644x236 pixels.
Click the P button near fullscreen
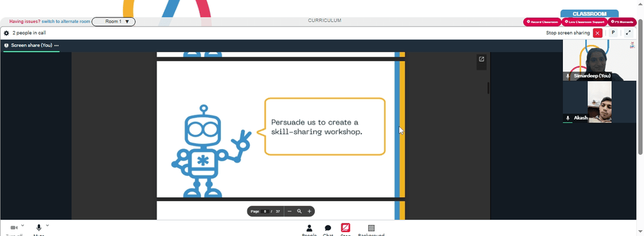pyautogui.click(x=613, y=33)
